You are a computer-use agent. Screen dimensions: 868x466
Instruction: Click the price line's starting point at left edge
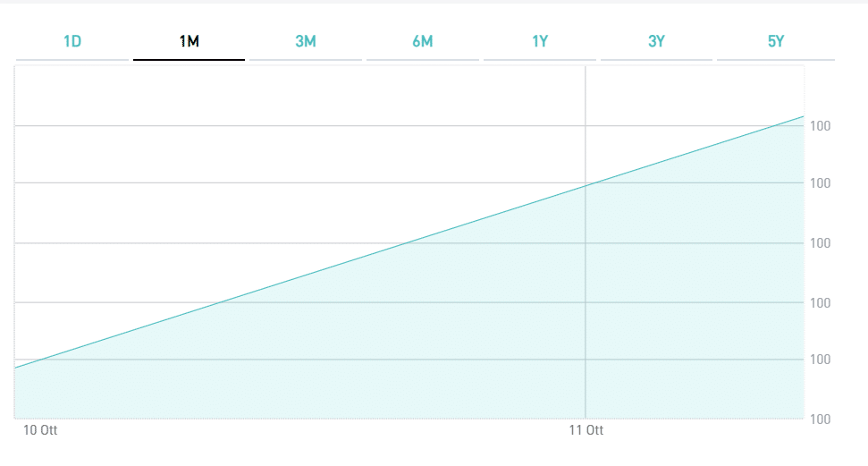[x=16, y=368]
